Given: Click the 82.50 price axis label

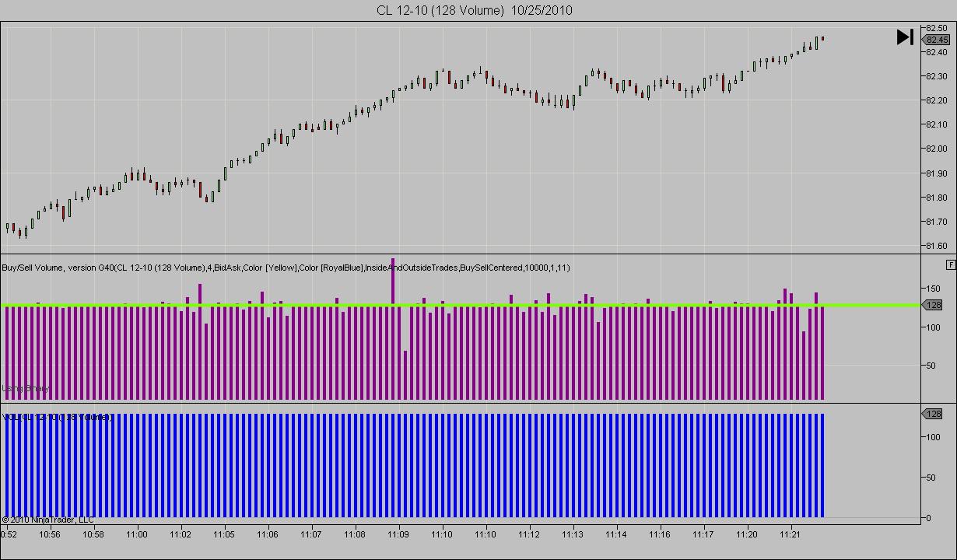Looking at the screenshot, I should (x=937, y=28).
